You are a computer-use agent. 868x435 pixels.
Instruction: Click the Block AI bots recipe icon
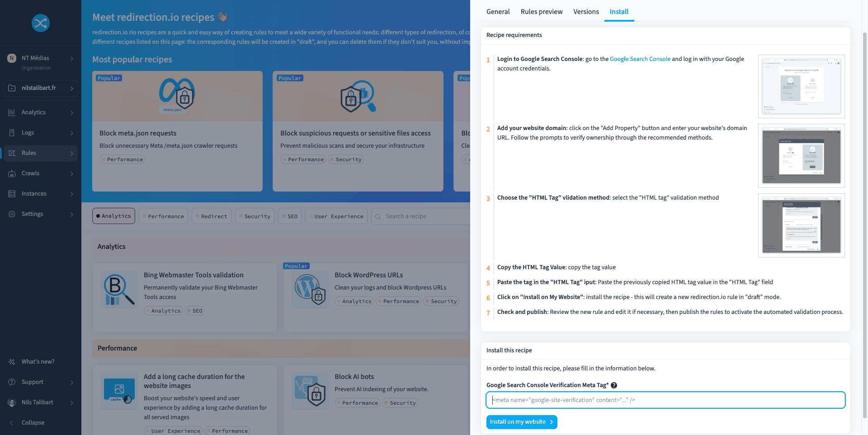310,391
